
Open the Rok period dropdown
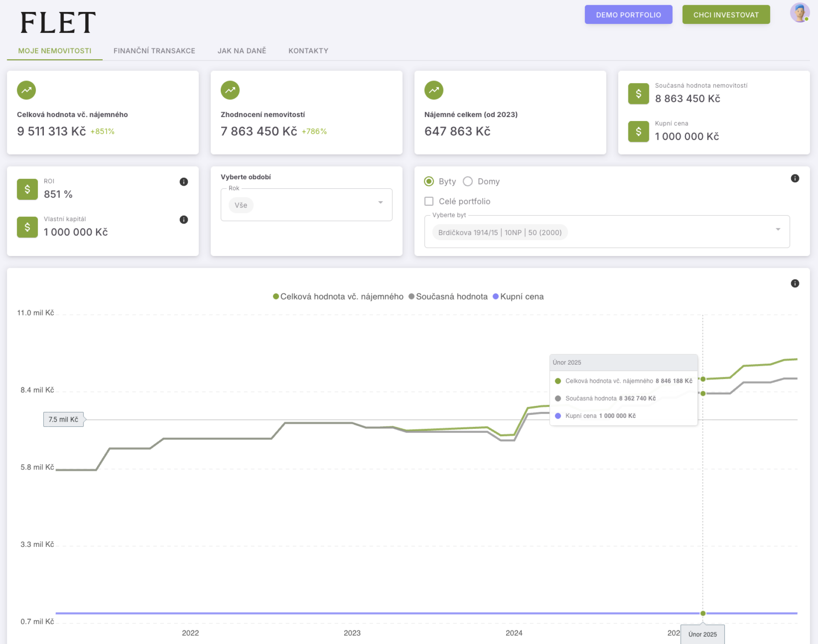click(380, 203)
